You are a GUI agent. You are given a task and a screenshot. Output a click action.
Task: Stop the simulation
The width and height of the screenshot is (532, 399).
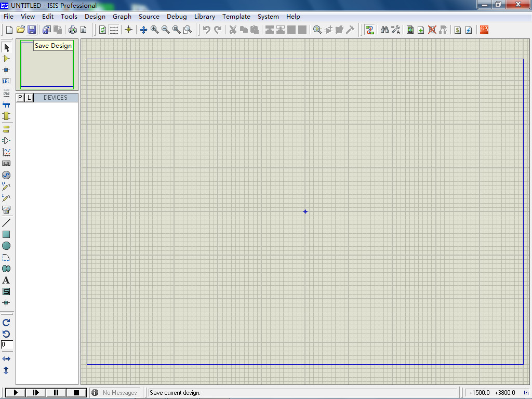pyautogui.click(x=76, y=393)
